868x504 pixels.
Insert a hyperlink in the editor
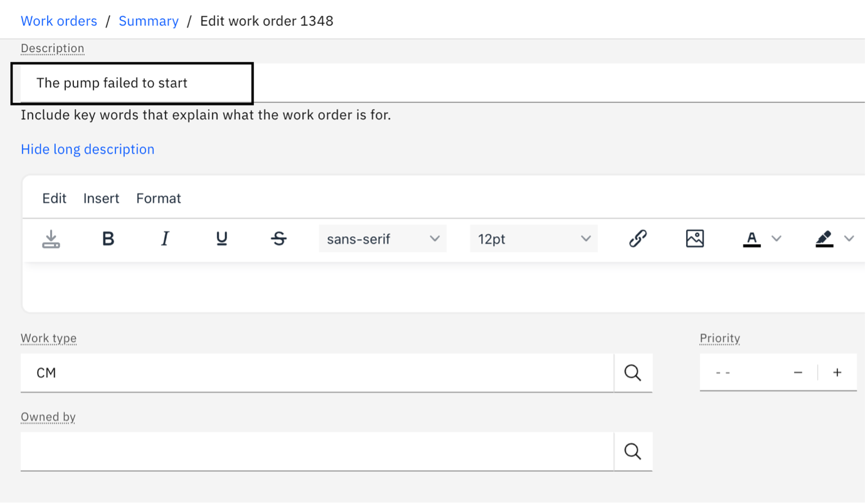[x=637, y=239]
